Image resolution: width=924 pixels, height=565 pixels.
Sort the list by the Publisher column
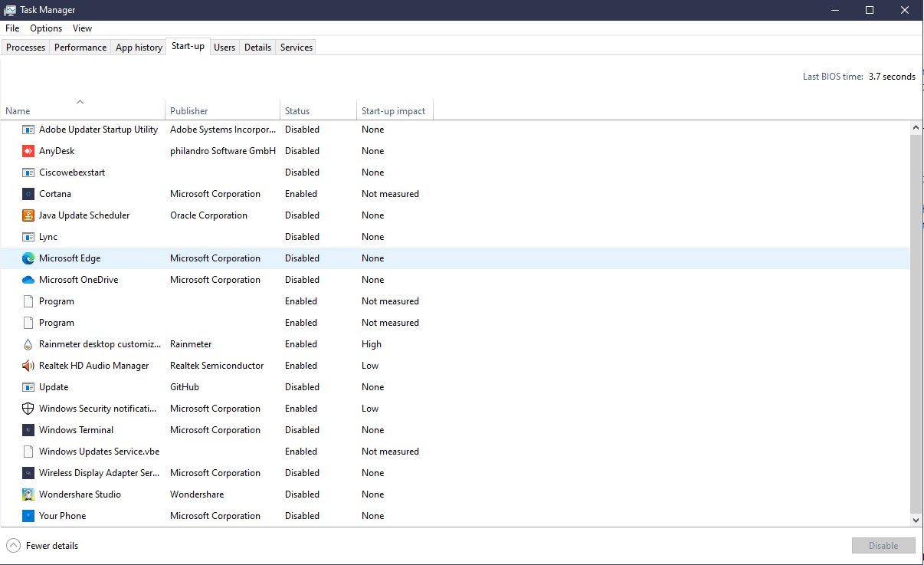click(x=223, y=110)
